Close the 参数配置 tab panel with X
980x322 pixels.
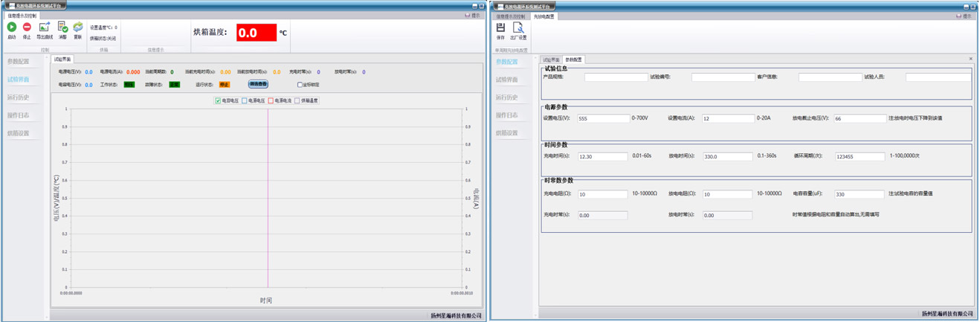(x=970, y=59)
